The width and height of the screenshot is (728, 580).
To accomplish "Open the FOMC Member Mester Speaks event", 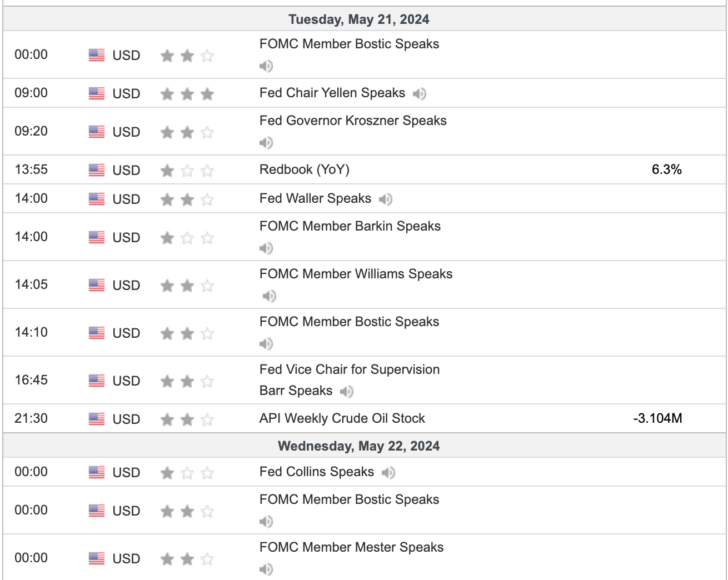I will (351, 547).
